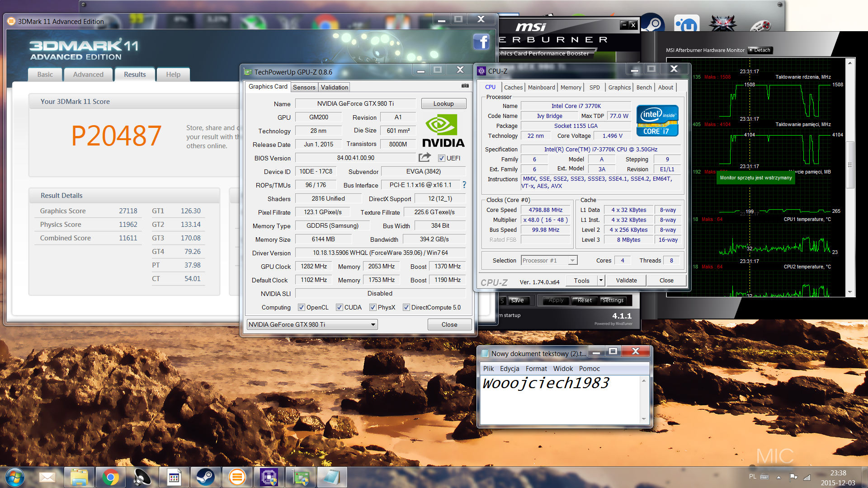Click the Detach button in Afterburner monitor
Screen dimensions: 868x488
pyautogui.click(x=760, y=50)
